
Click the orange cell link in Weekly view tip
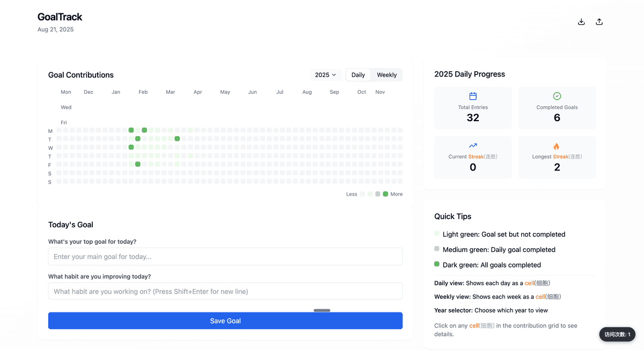540,297
